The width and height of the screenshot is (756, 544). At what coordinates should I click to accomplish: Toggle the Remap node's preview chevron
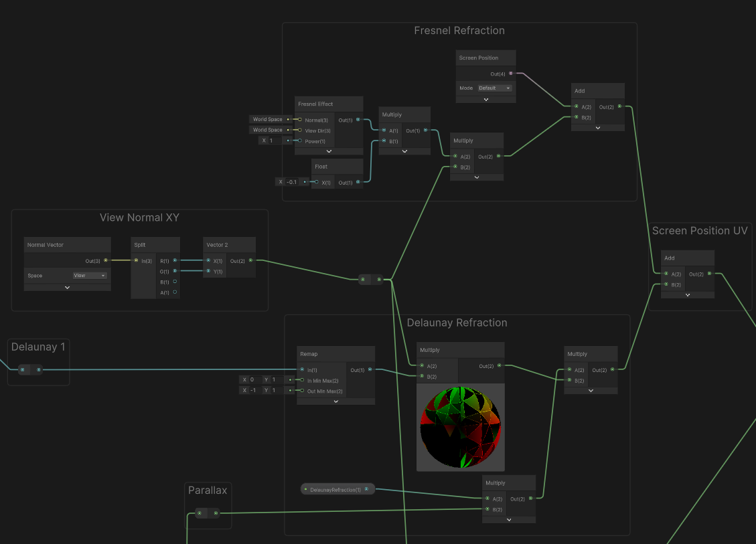pyautogui.click(x=335, y=401)
